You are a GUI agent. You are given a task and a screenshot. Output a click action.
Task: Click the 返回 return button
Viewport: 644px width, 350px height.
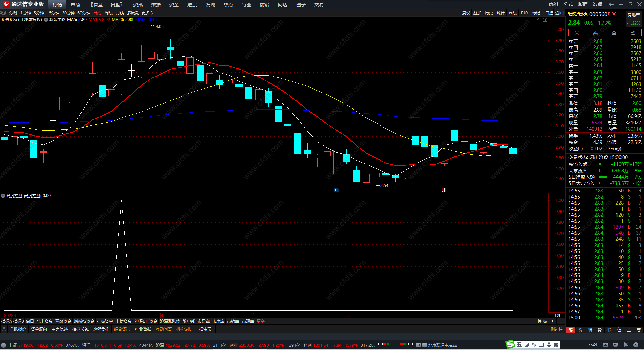(x=559, y=13)
